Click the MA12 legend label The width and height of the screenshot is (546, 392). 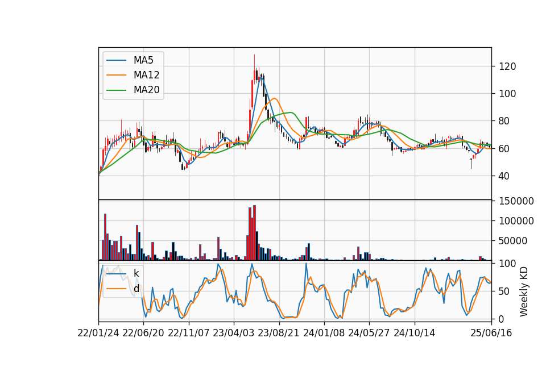(146, 75)
